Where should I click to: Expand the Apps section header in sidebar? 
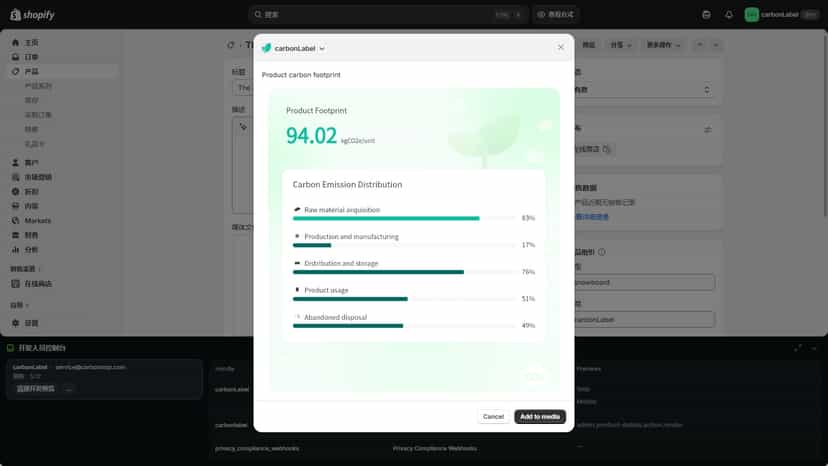click(x=20, y=305)
